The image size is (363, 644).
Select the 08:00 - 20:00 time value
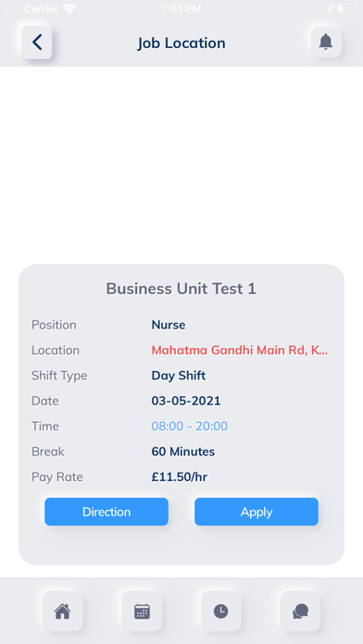point(190,427)
